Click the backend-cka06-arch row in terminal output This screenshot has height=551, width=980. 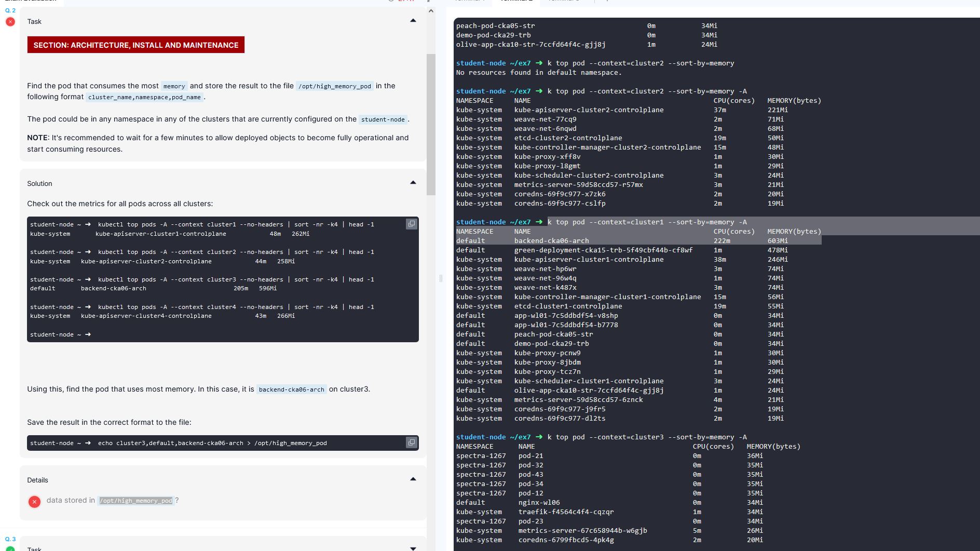coord(551,241)
